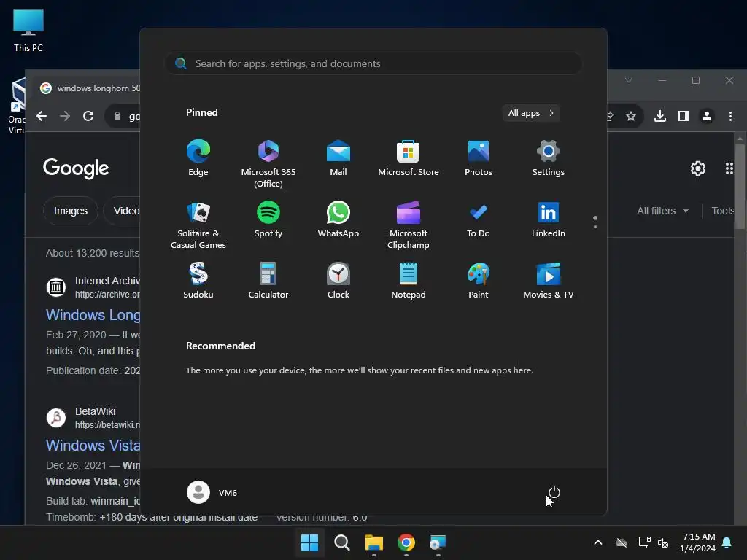This screenshot has width=747, height=560.
Task: Click the muted volume tray icon
Action: (662, 542)
